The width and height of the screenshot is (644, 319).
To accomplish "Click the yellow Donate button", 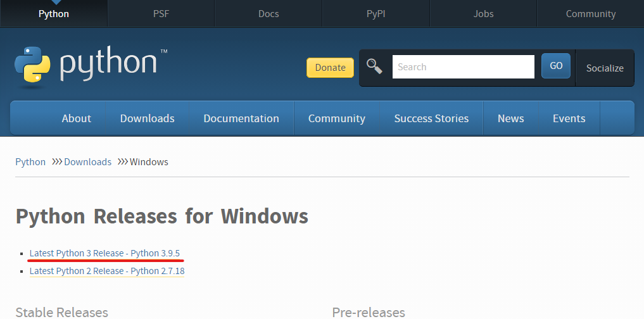I will pyautogui.click(x=330, y=68).
